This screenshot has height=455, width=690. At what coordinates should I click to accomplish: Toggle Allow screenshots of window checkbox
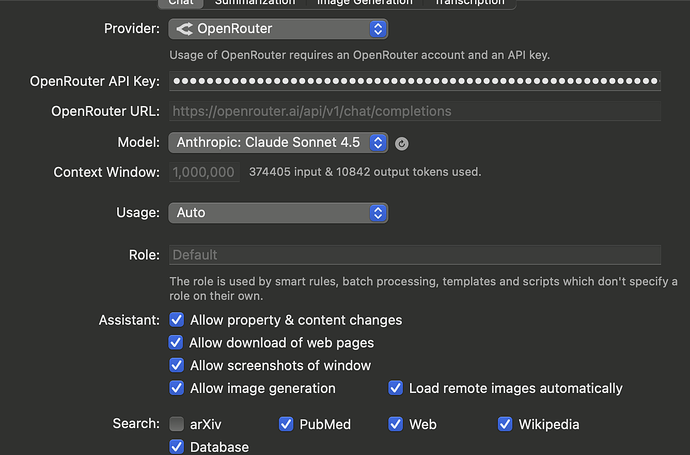pyautogui.click(x=177, y=366)
